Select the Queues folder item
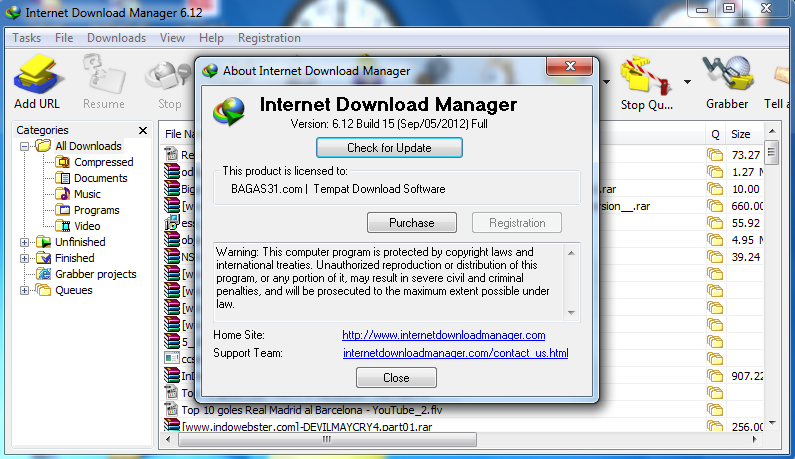Image resolution: width=795 pixels, height=459 pixels. pyautogui.click(x=65, y=290)
